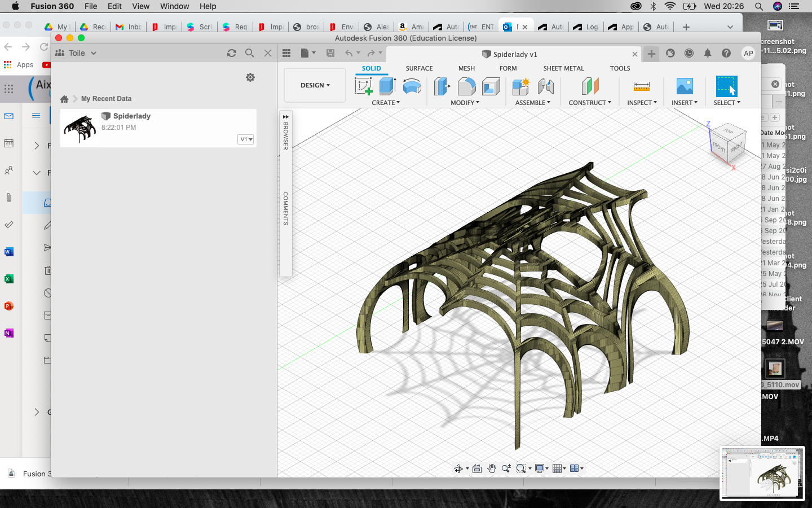Screen dimensions: 812x508
Task: Open Viewports layout icon
Action: (x=575, y=468)
